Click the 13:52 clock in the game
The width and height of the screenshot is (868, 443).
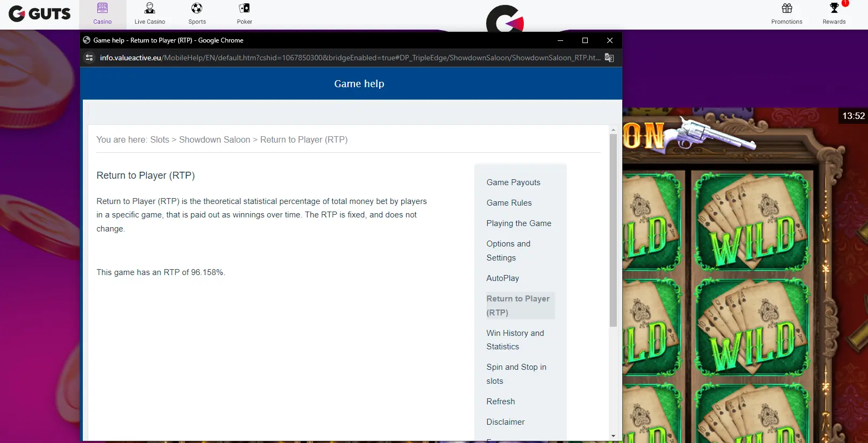(853, 116)
